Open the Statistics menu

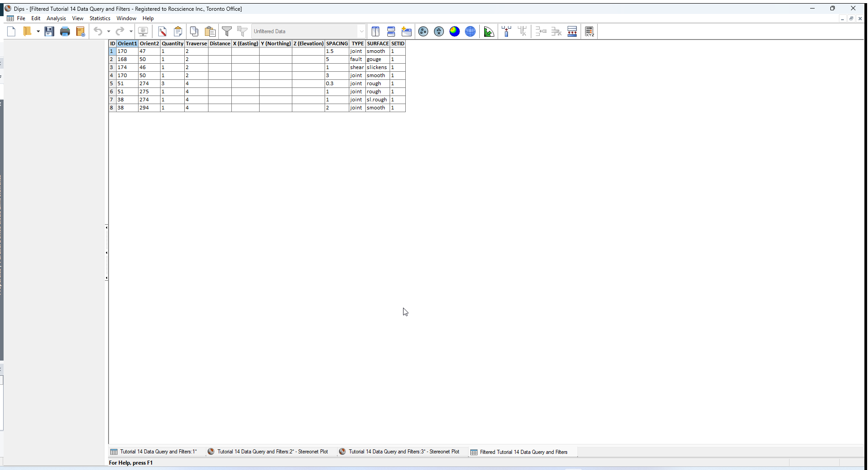tap(100, 18)
